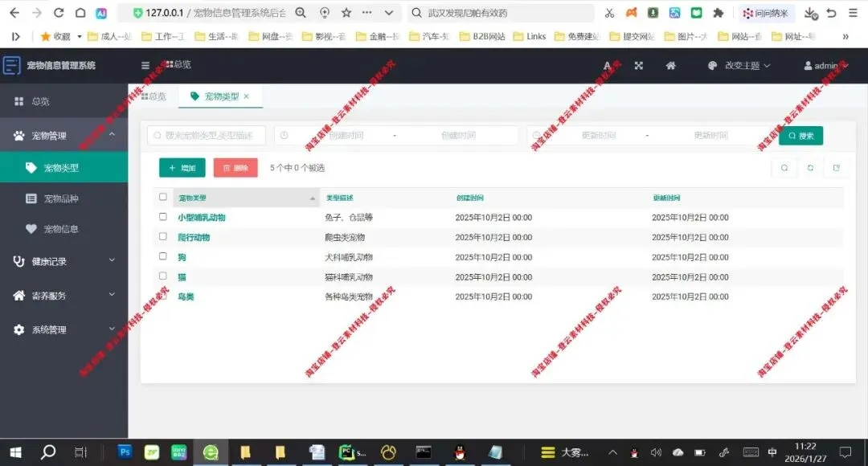Focus the pet type search input
This screenshot has width=868, height=466.
pyautogui.click(x=207, y=135)
